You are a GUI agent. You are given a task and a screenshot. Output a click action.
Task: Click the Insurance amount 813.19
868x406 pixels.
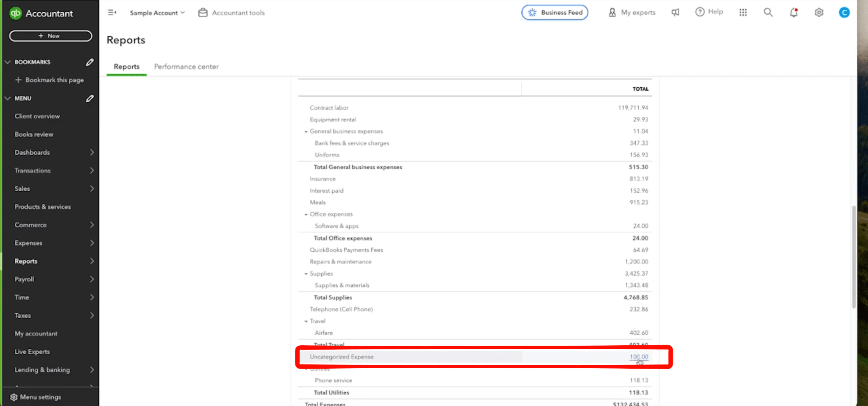coord(639,179)
